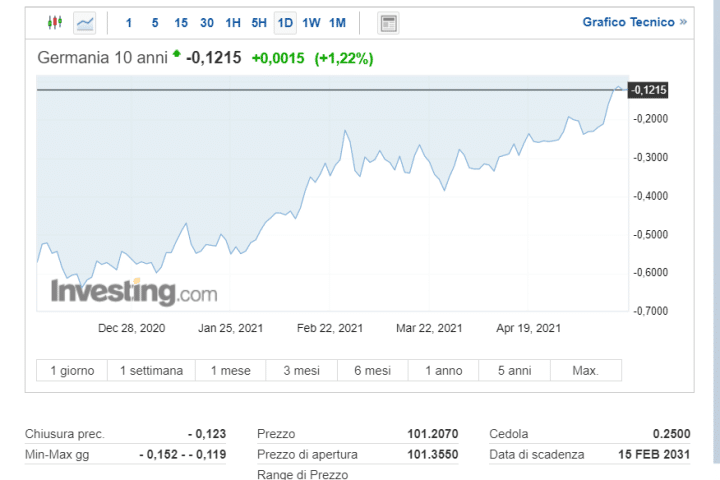Viewport: 720px width, 480px height.
Task: Display the 1 anno range
Action: (444, 371)
